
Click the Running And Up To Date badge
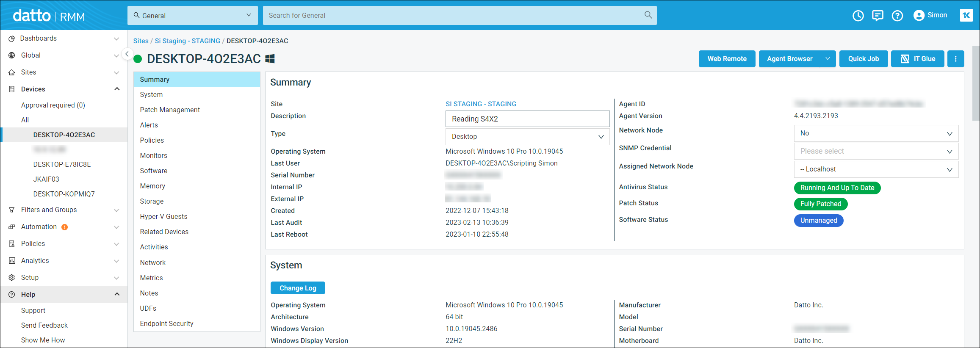click(x=837, y=188)
